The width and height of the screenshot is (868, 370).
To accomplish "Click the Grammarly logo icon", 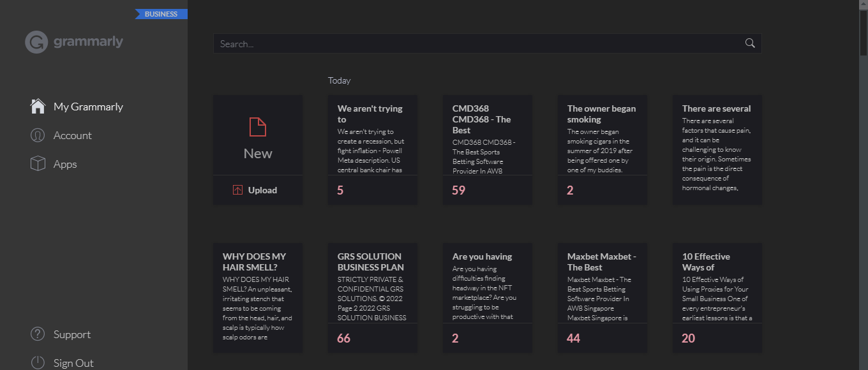I will point(36,42).
